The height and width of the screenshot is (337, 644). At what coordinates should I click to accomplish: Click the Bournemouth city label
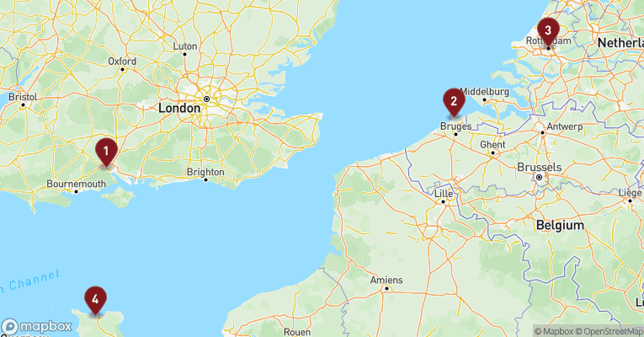[x=76, y=184]
